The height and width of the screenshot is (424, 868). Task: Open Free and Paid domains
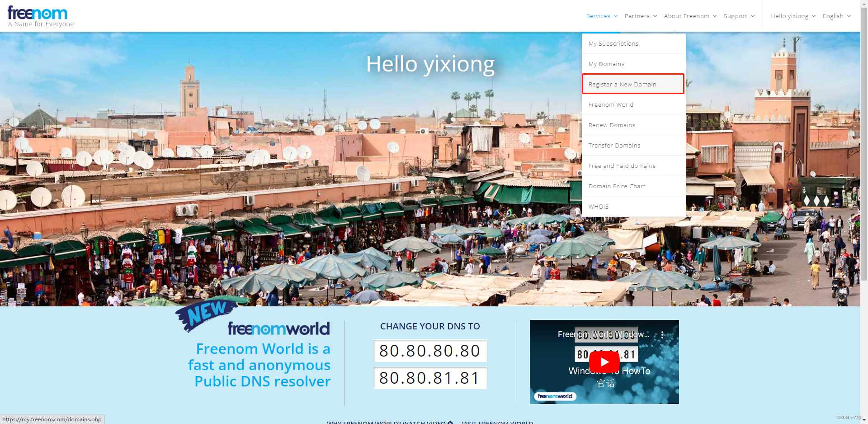click(x=633, y=166)
